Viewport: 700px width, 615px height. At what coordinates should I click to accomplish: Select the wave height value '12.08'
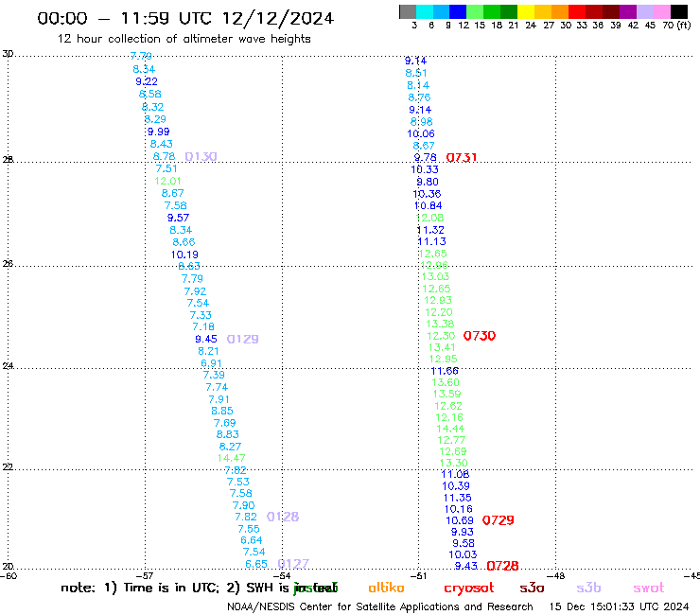coord(429,218)
